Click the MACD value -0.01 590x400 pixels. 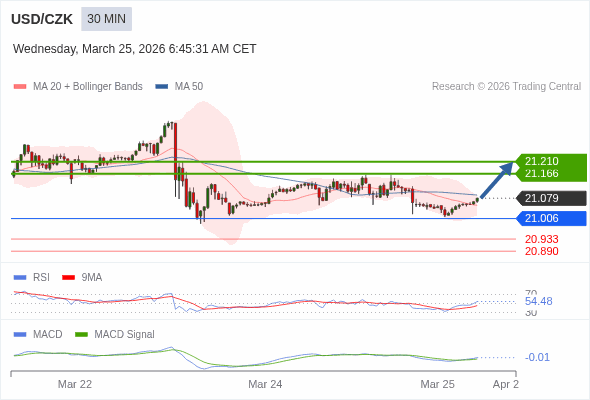(537, 357)
